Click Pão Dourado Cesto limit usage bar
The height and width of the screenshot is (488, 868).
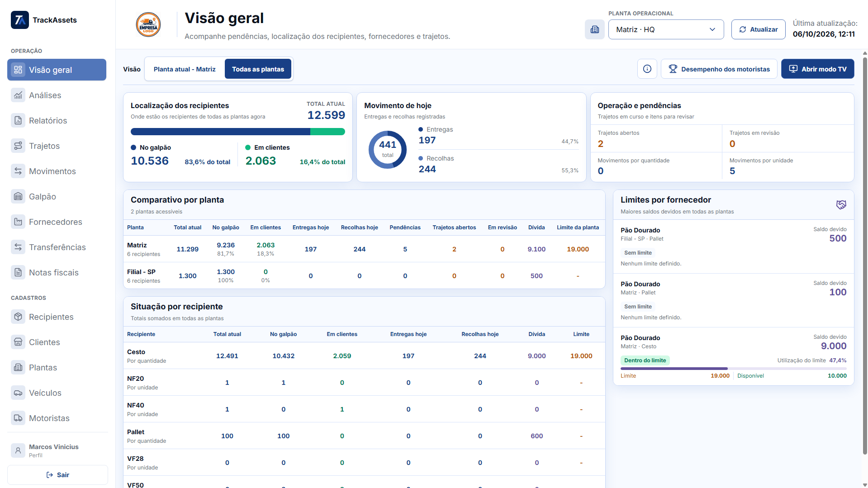733,369
